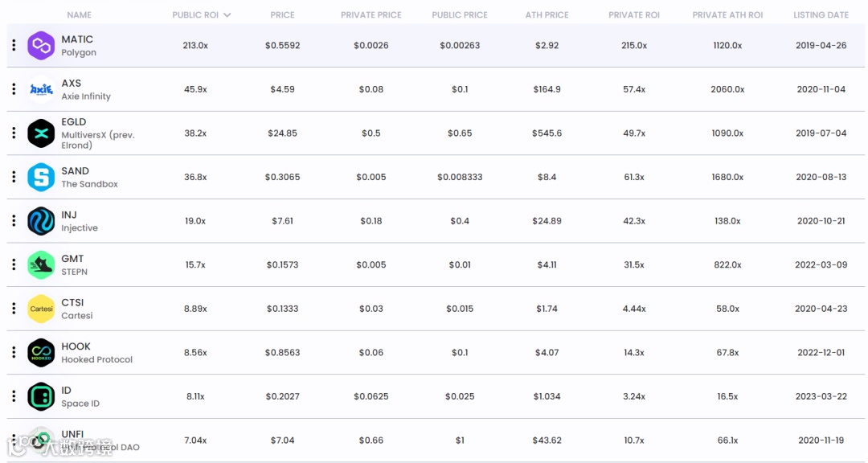This screenshot has height=463, width=868.
Task: Click the Injective INJ logo icon
Action: click(x=41, y=221)
